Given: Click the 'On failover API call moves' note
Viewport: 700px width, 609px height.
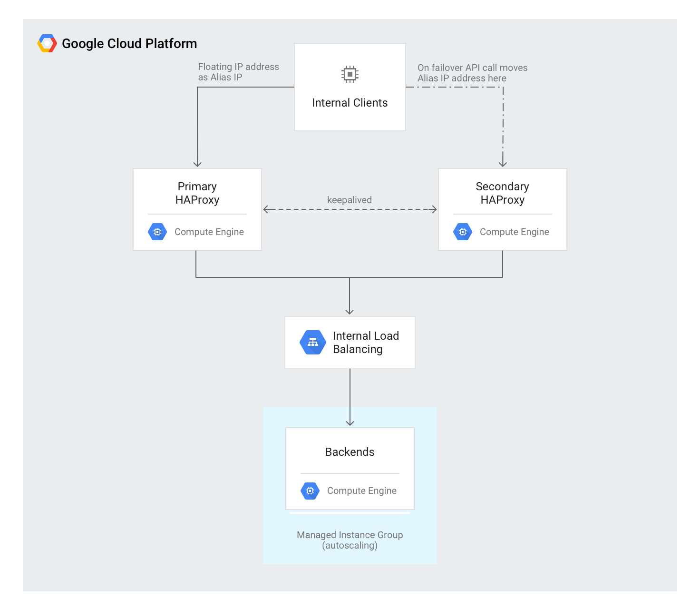Looking at the screenshot, I should pyautogui.click(x=473, y=73).
